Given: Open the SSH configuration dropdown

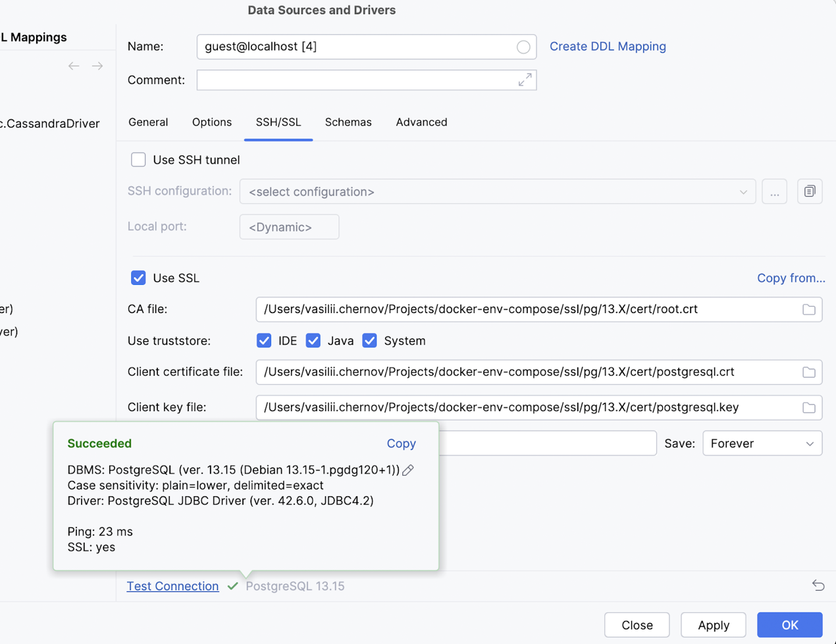Looking at the screenshot, I should point(498,191).
